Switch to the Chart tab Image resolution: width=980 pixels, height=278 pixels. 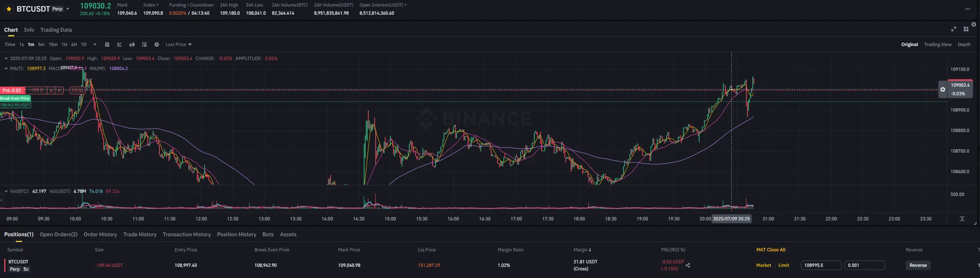tap(11, 30)
